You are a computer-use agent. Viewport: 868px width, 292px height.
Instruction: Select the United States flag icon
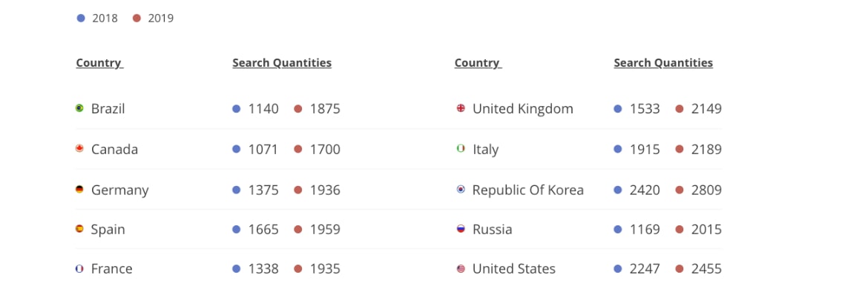click(x=461, y=269)
